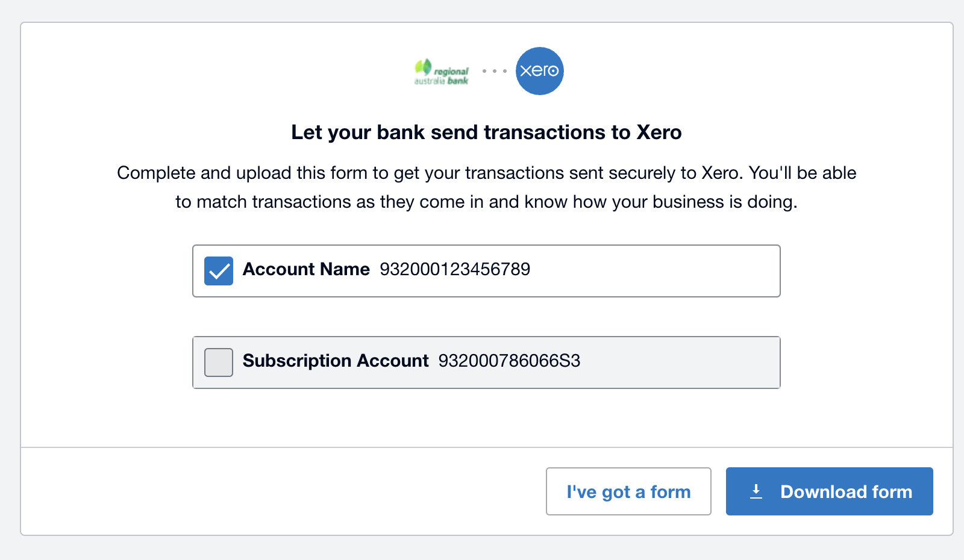
Task: Click the dots between the bank and Xero logos
Action: [494, 71]
